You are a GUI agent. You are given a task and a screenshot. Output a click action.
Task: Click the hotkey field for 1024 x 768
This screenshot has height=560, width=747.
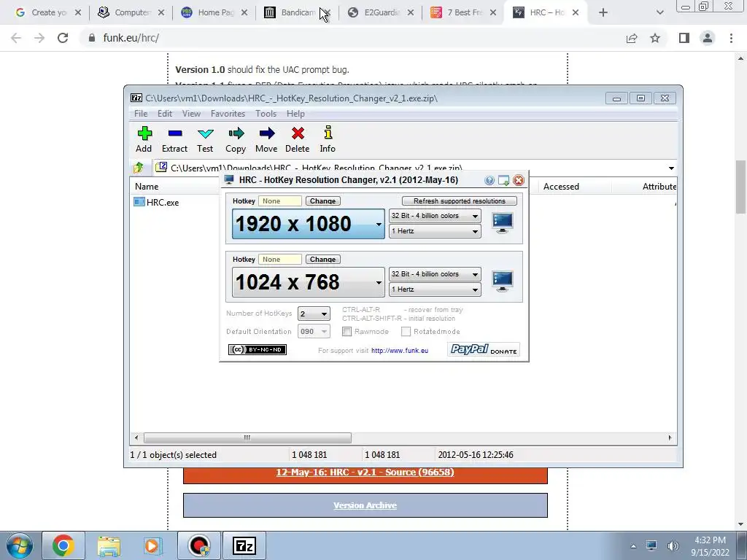point(280,260)
